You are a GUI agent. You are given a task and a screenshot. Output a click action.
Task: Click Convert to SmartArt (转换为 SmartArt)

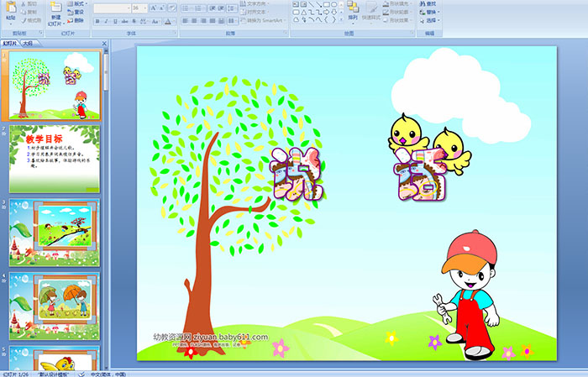(263, 20)
